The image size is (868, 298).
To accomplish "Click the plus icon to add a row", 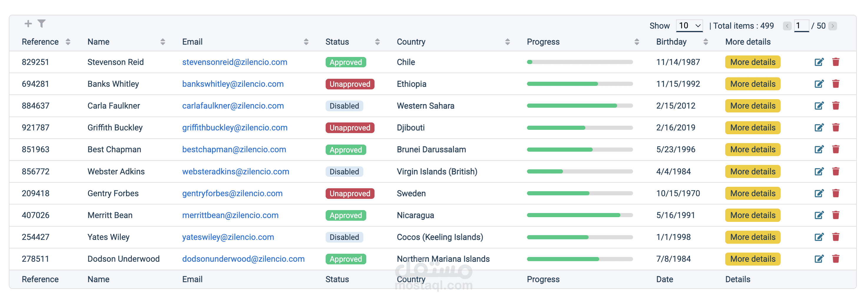I will (28, 24).
